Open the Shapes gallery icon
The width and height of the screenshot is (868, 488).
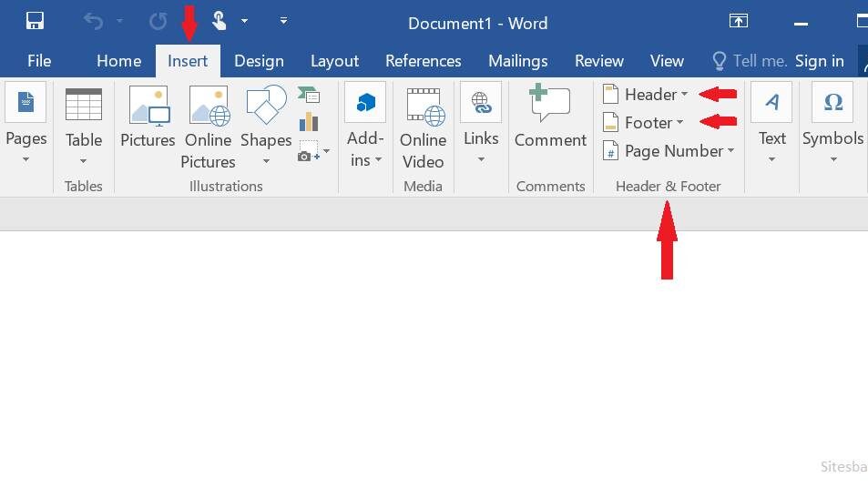266,105
